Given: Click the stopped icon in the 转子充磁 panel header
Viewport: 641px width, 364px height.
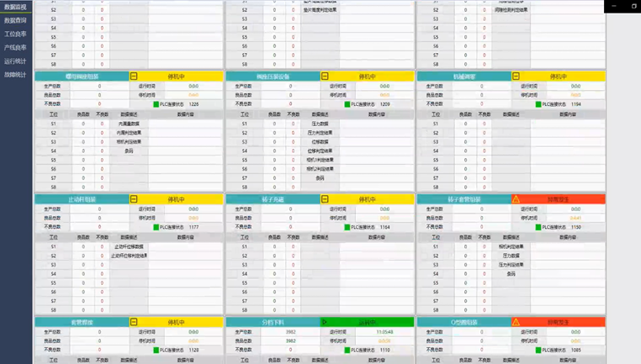Looking at the screenshot, I should pyautogui.click(x=325, y=199).
